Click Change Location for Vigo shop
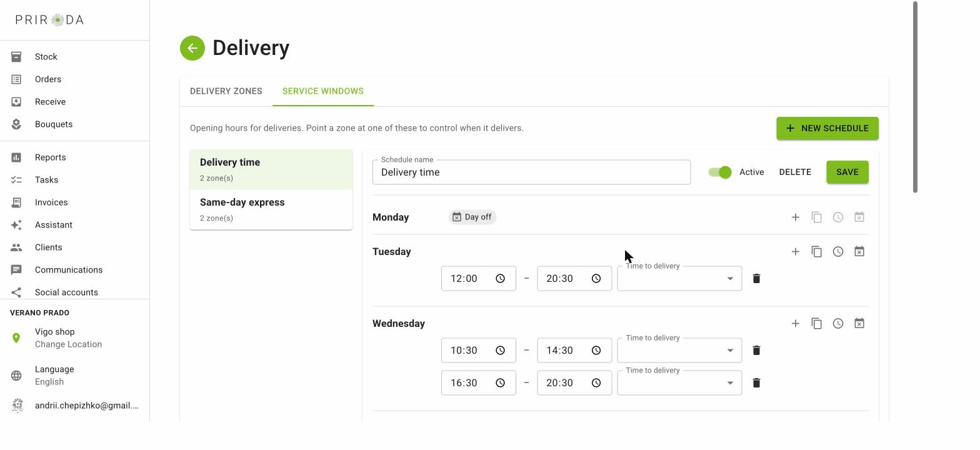The height and width of the screenshot is (450, 980). [68, 344]
